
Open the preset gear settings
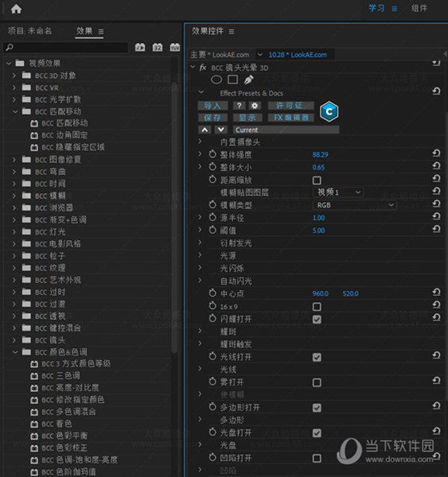255,106
